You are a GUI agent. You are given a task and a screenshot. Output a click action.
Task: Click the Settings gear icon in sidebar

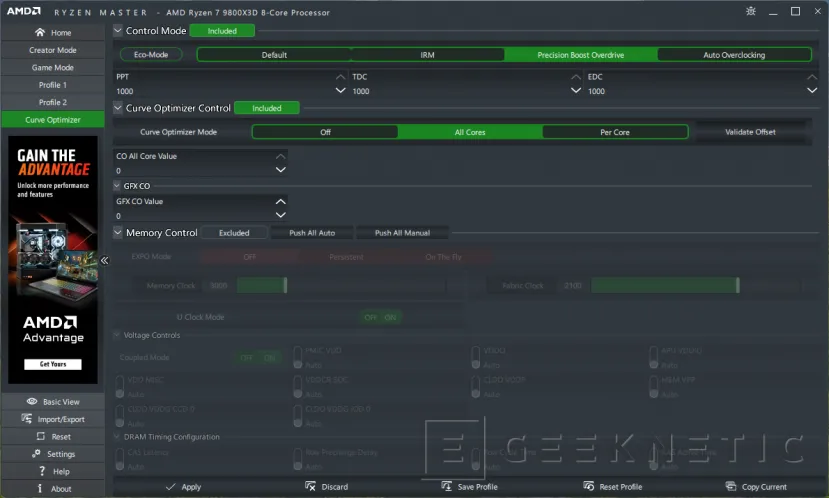click(x=36, y=454)
